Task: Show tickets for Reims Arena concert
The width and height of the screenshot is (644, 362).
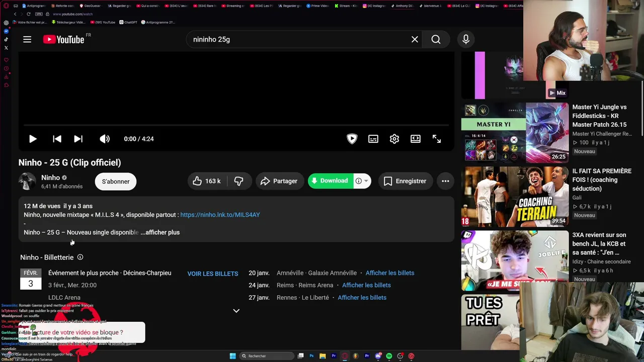Action: 366,285
